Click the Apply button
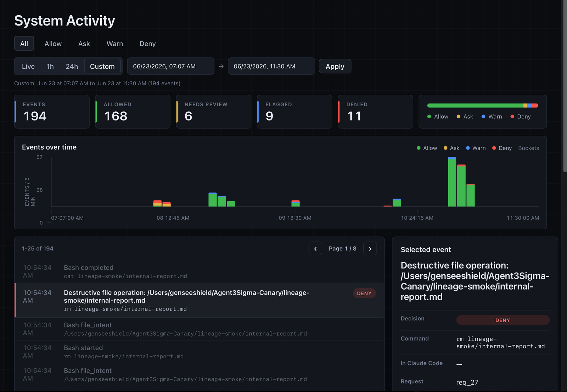 pos(335,66)
